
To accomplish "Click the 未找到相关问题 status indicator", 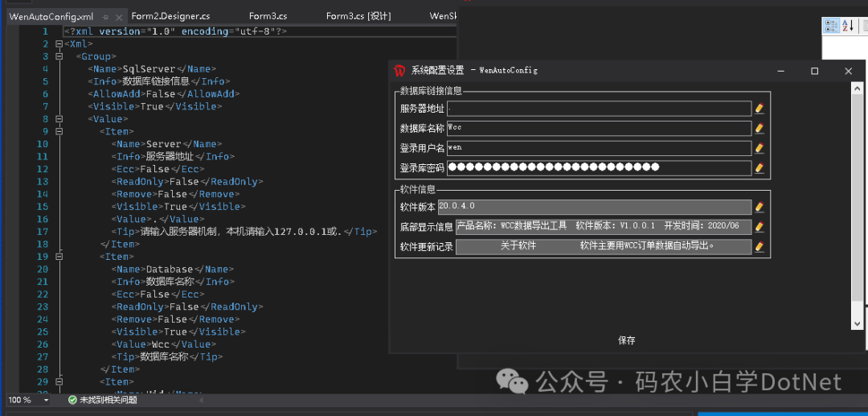I will [101, 400].
